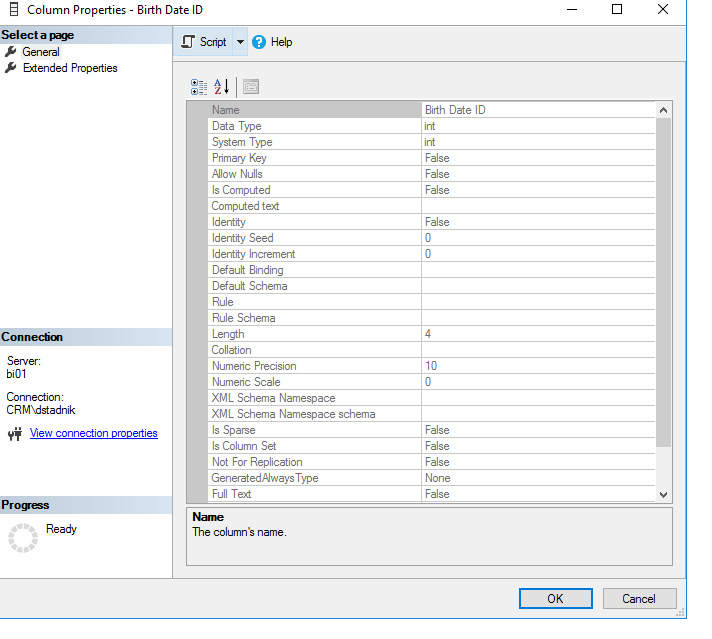Select the Computed text property row

pyautogui.click(x=431, y=206)
